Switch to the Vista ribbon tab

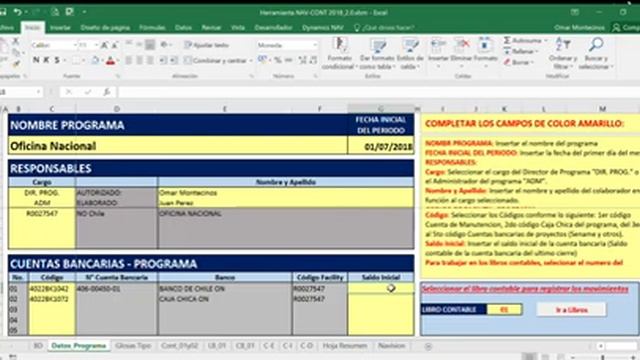(x=238, y=27)
